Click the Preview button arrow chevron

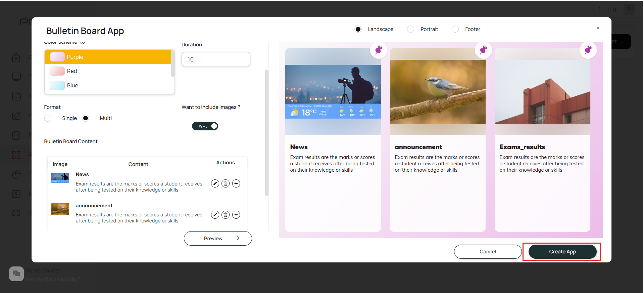click(238, 238)
